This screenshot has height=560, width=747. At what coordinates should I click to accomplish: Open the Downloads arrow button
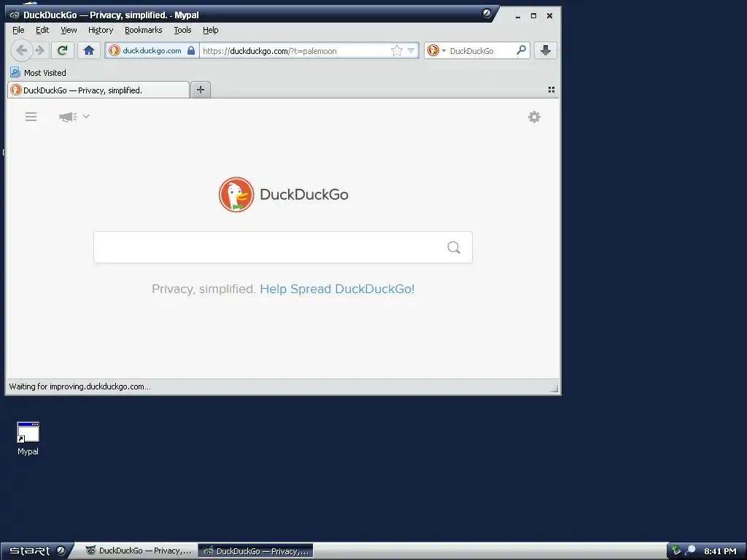coord(546,50)
